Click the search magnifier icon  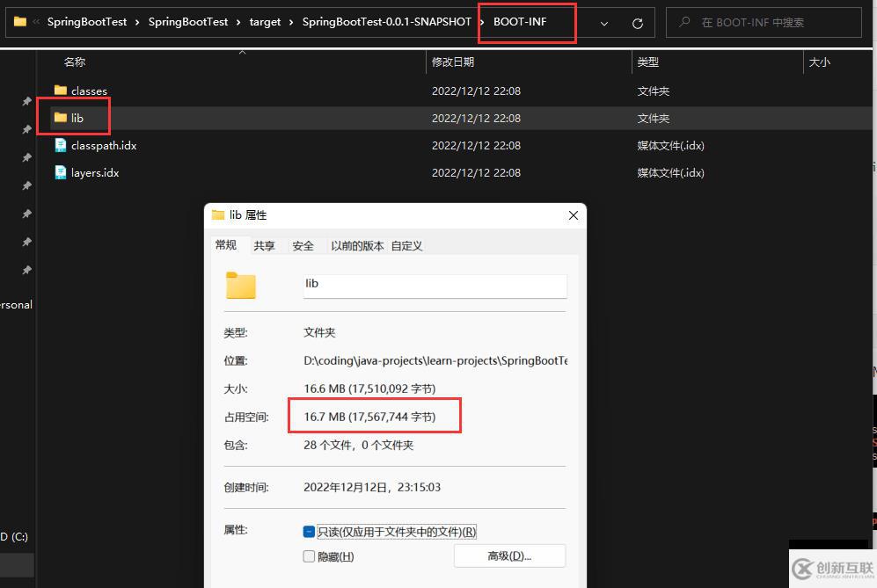tap(684, 22)
